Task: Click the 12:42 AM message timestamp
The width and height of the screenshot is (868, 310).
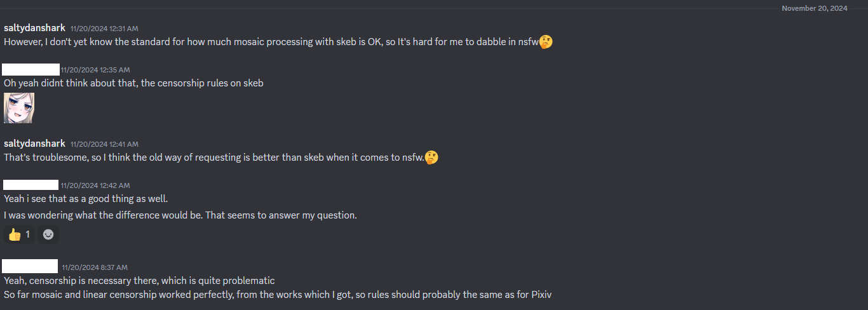Action: tap(95, 185)
